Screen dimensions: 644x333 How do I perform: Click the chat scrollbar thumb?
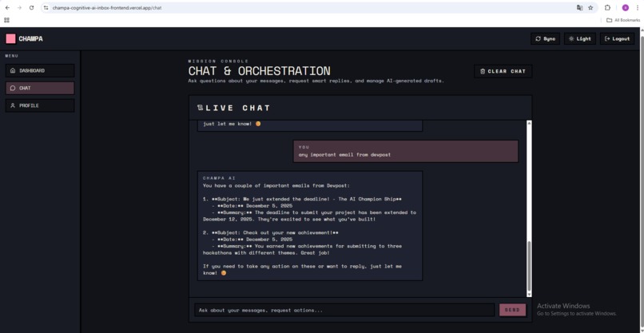click(x=529, y=266)
